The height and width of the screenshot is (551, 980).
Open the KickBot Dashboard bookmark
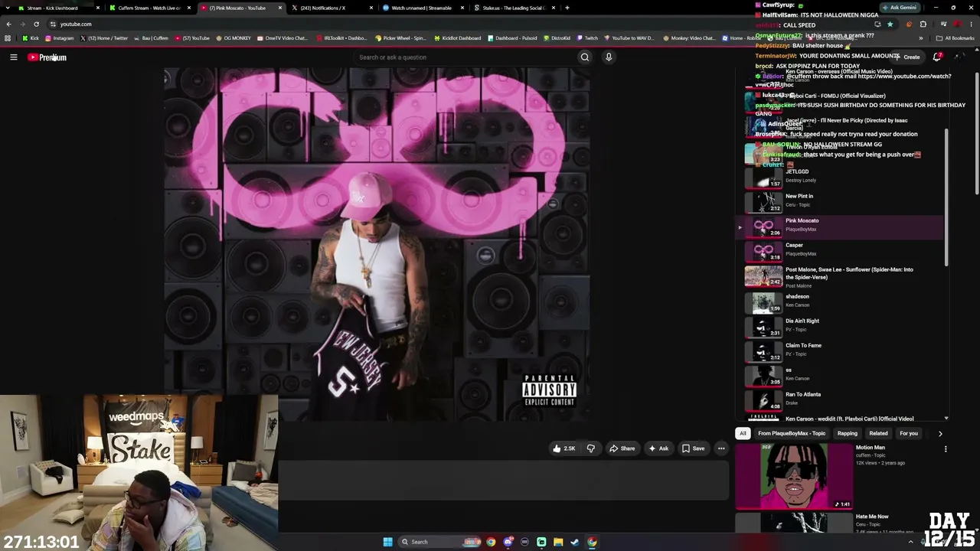click(457, 38)
